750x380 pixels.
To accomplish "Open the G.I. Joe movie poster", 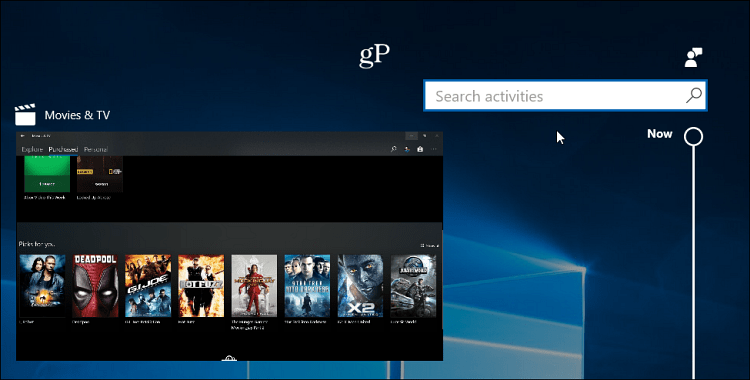I will point(148,286).
